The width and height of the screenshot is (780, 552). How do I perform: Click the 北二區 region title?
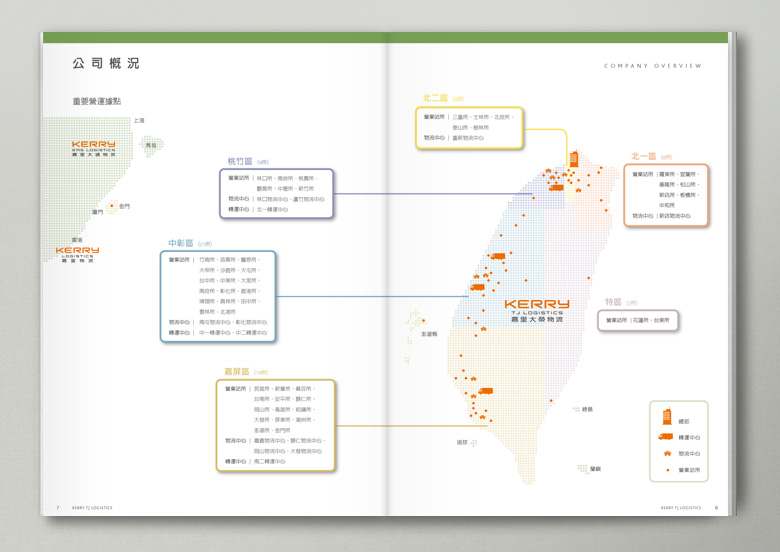435,98
